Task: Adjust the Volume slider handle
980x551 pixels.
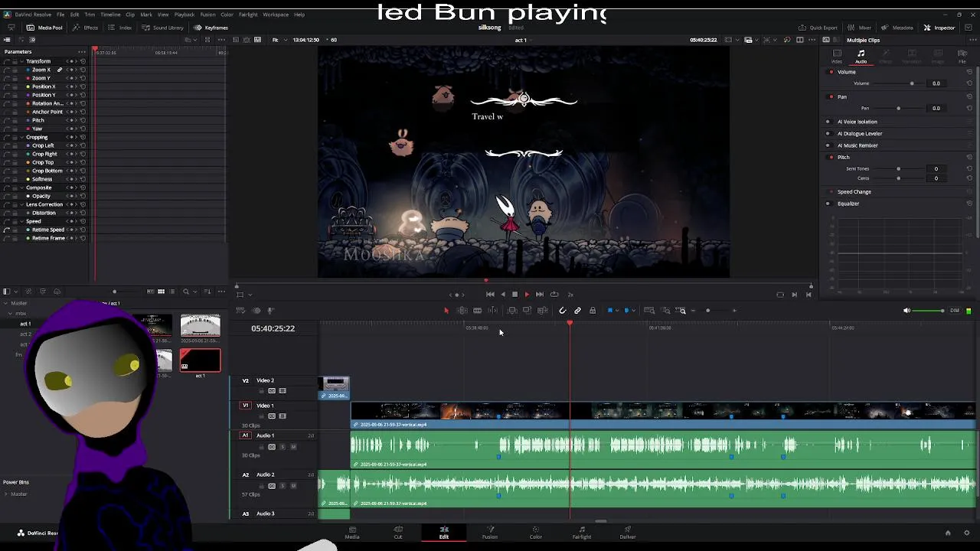Action: 911,83
